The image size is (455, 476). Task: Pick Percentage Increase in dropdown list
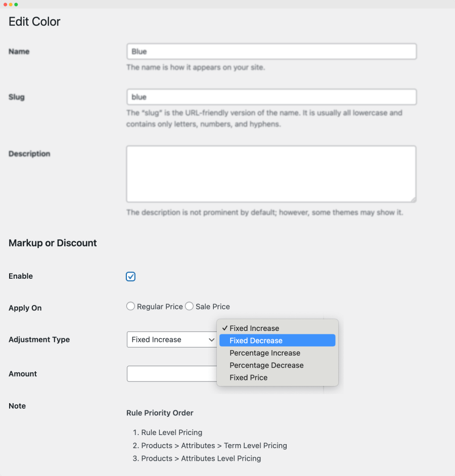click(x=265, y=353)
